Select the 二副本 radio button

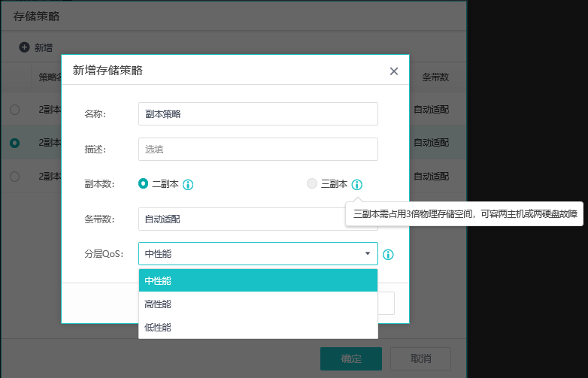click(144, 184)
